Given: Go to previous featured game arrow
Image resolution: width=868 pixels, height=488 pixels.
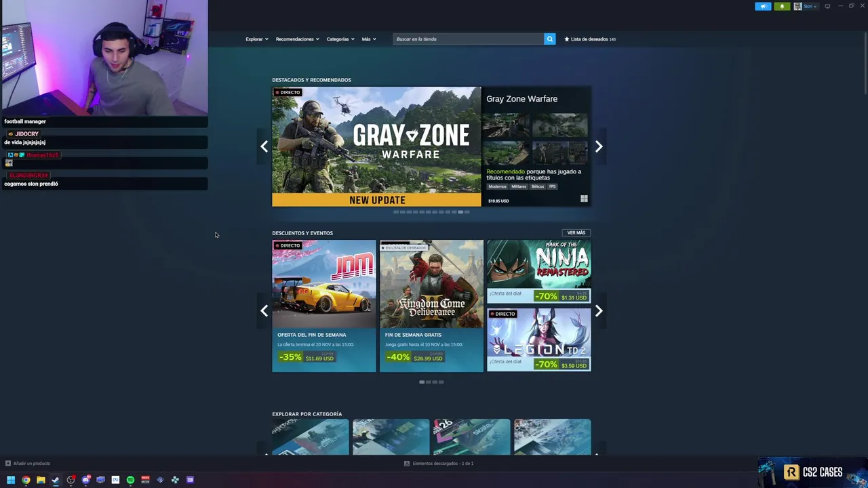Looking at the screenshot, I should point(264,146).
